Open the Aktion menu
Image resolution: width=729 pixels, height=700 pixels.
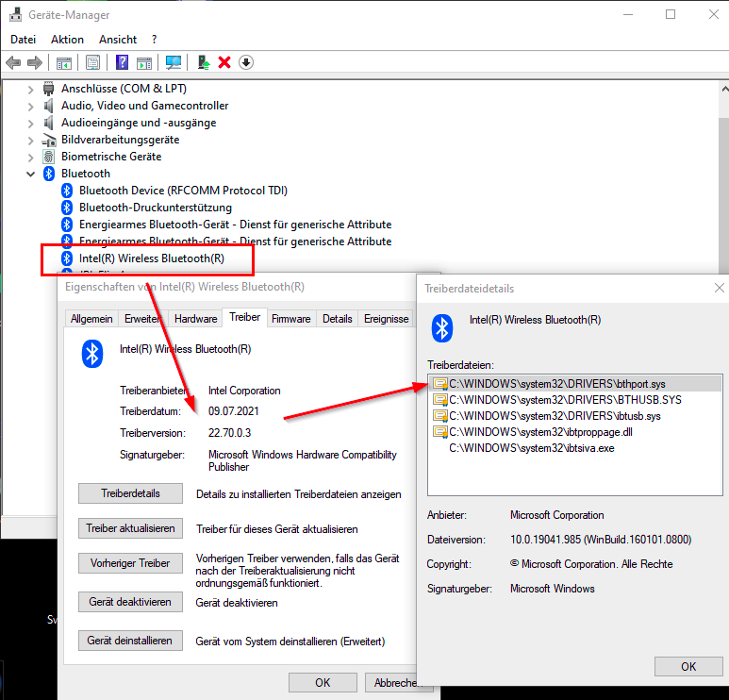point(67,40)
